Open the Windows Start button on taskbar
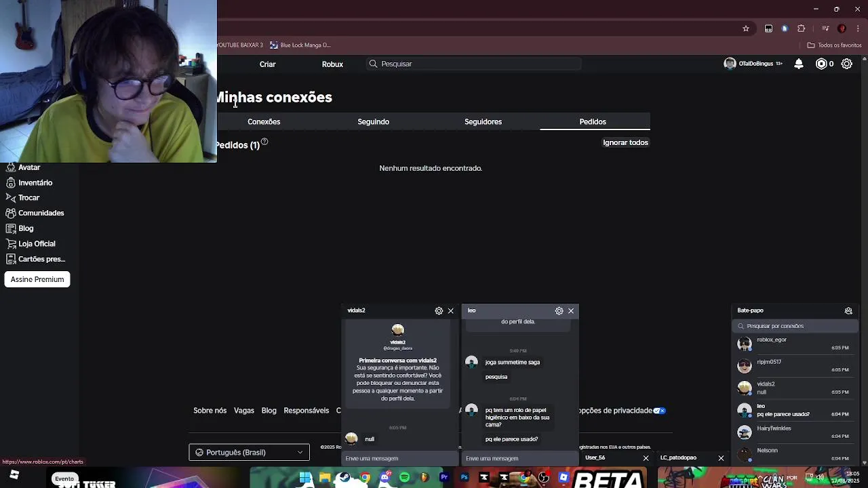Image resolution: width=868 pixels, height=488 pixels. pyautogui.click(x=304, y=478)
